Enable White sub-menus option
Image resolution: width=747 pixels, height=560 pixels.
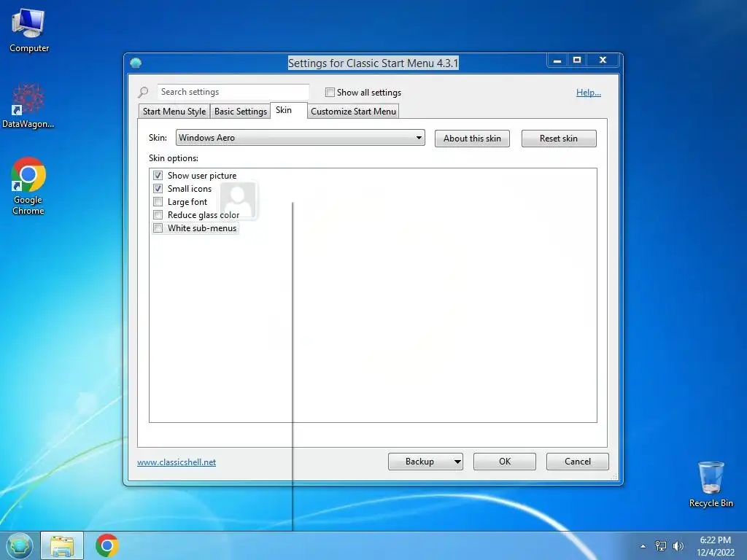[158, 228]
